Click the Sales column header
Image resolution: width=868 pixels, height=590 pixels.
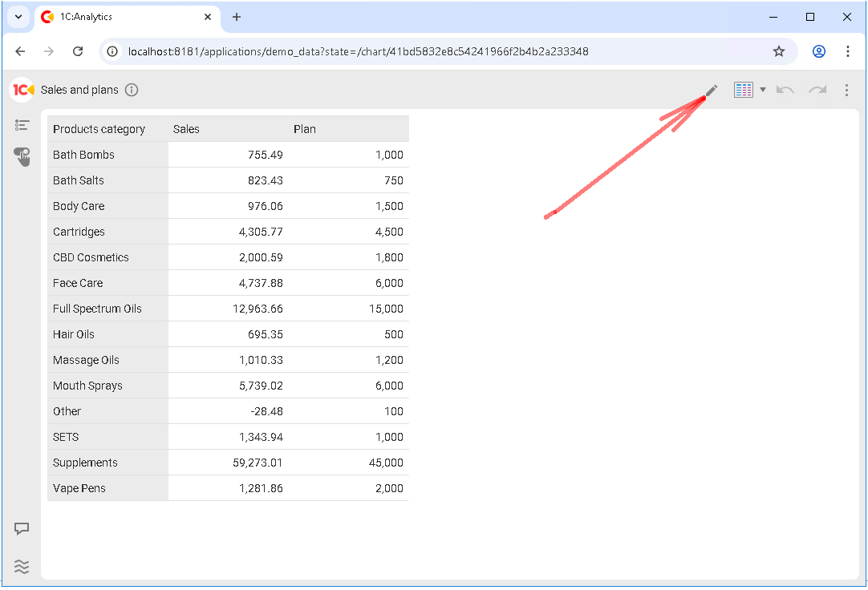(x=186, y=129)
